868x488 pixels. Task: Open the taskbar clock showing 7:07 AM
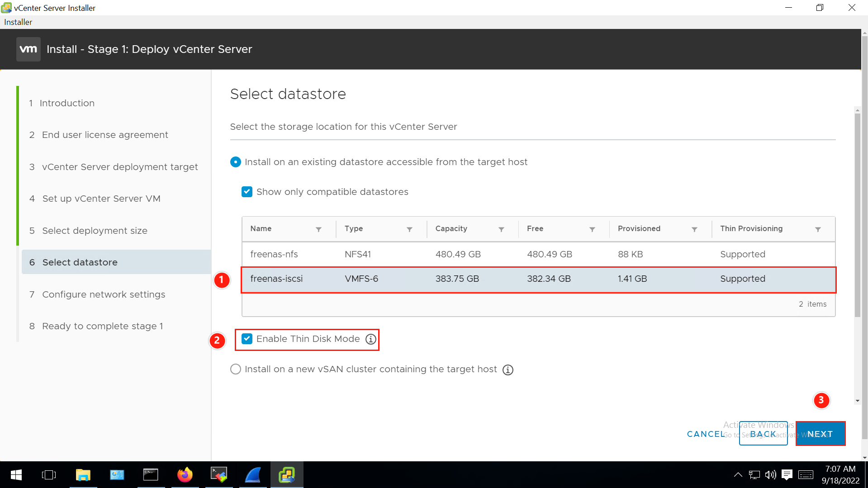(840, 475)
